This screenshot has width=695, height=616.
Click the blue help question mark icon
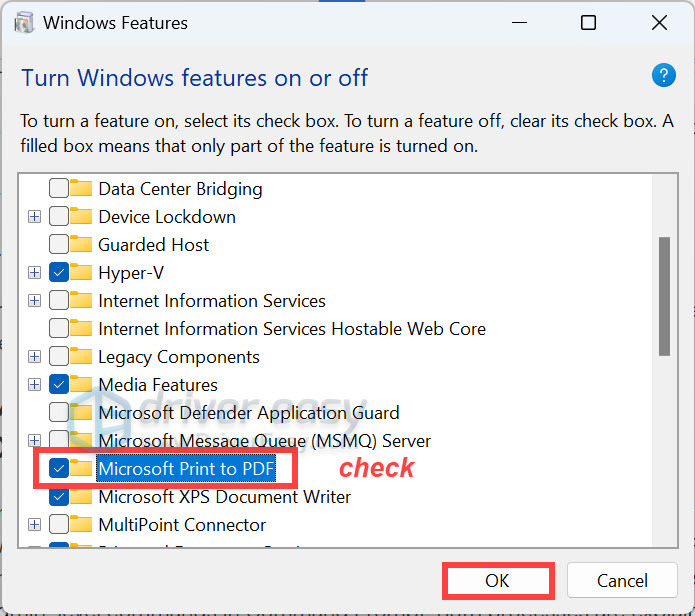click(x=663, y=75)
